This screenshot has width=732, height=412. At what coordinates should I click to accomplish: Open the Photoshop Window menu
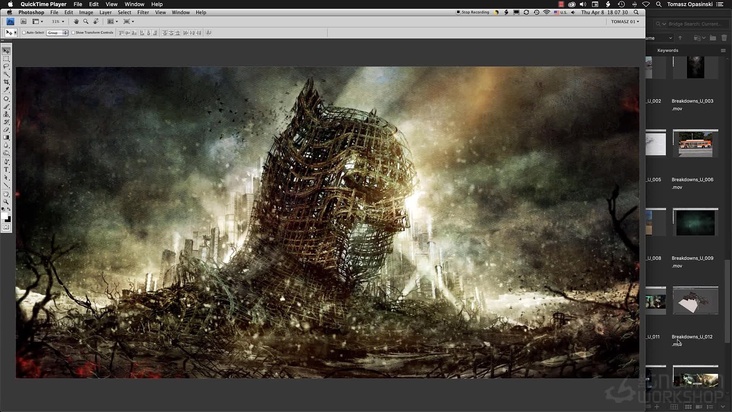pos(181,13)
